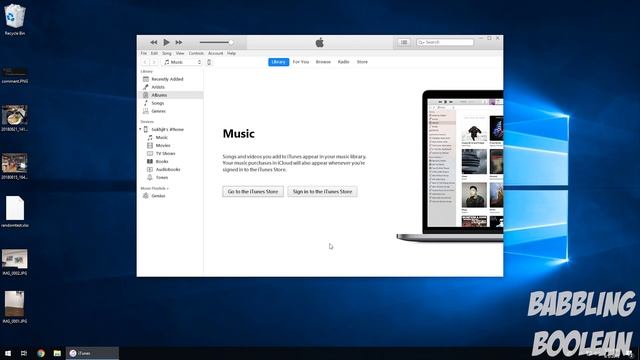
Task: Open the Up Next list view button
Action: tap(404, 42)
